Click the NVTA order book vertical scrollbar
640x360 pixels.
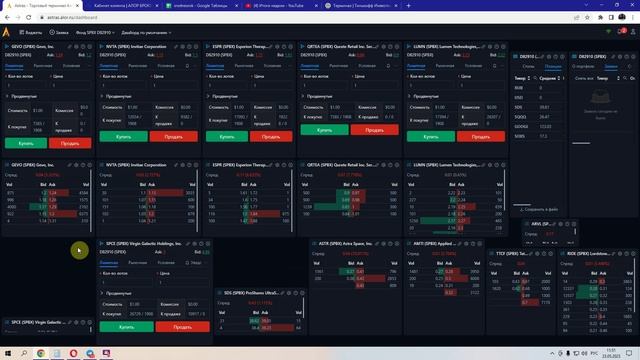point(198,201)
